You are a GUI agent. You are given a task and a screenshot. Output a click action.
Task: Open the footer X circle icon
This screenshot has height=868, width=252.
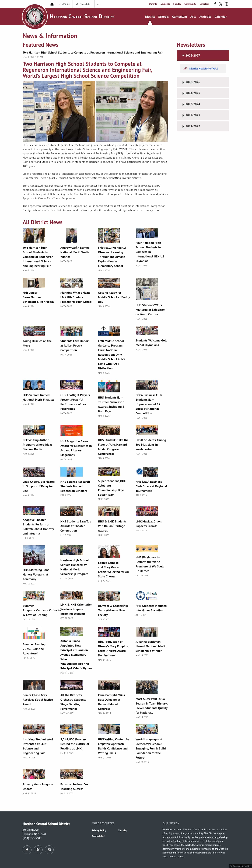coord(38,849)
